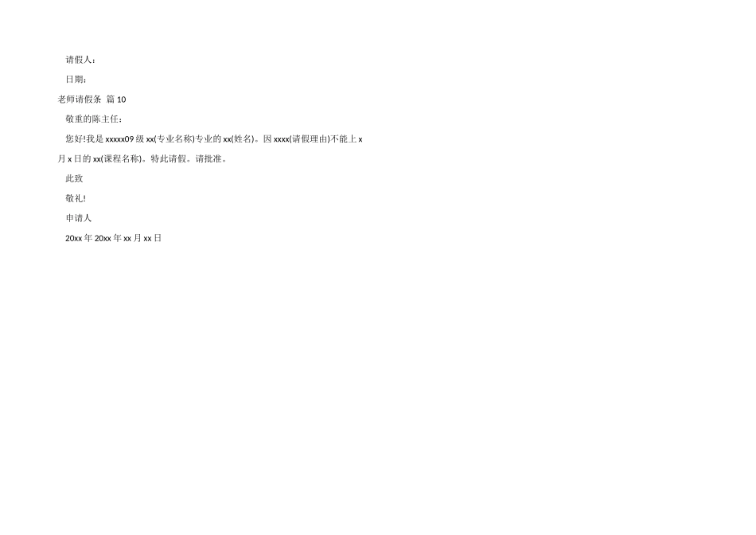Click the salutation 敬重的陈主任:
The image size is (756, 535).
94,119
